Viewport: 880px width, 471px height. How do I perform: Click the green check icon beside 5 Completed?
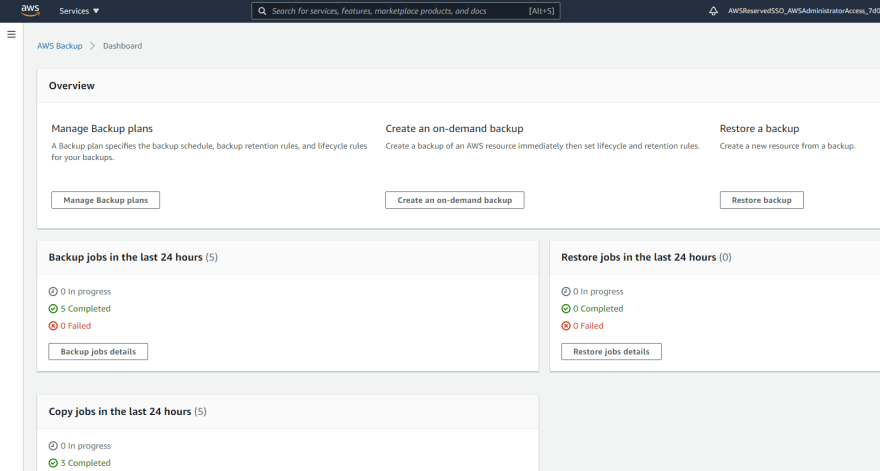click(53, 309)
